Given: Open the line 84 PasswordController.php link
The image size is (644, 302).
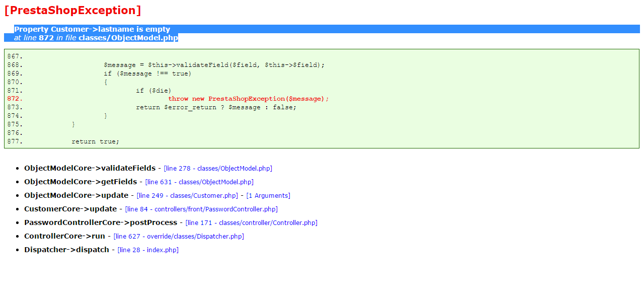Looking at the screenshot, I should coord(201,209).
